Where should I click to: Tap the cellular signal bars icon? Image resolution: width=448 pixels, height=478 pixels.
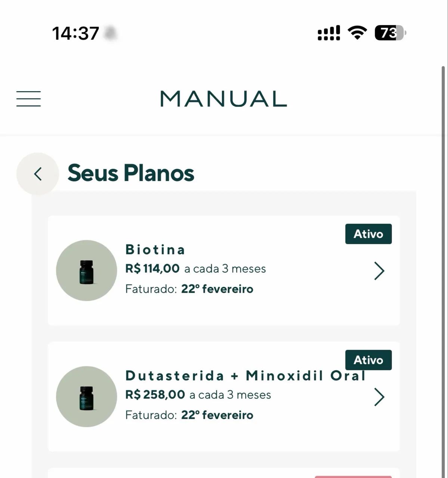(x=329, y=33)
